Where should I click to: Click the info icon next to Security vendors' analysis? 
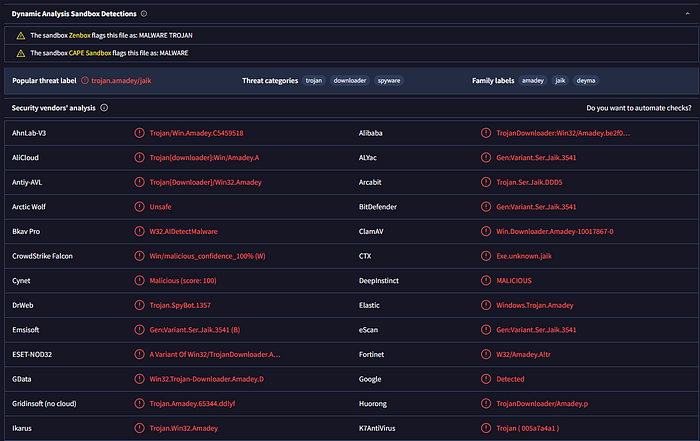coord(104,108)
